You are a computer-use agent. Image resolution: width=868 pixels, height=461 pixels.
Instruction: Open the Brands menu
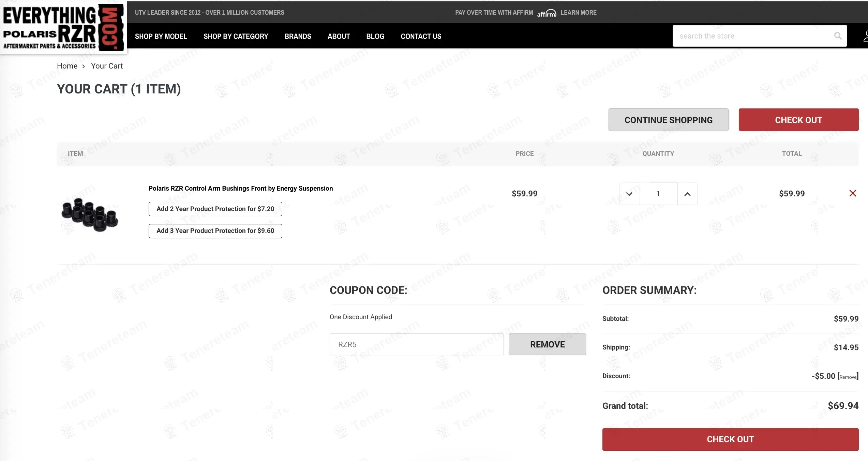coord(298,36)
